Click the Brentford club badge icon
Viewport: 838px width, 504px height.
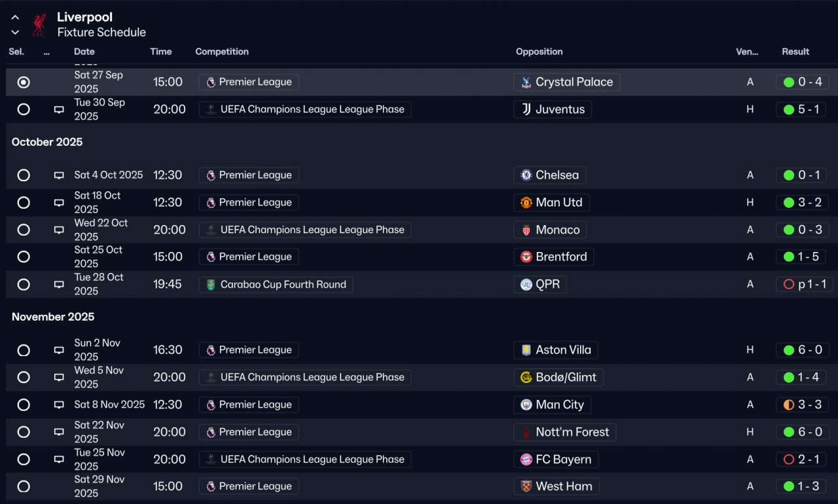tap(526, 257)
